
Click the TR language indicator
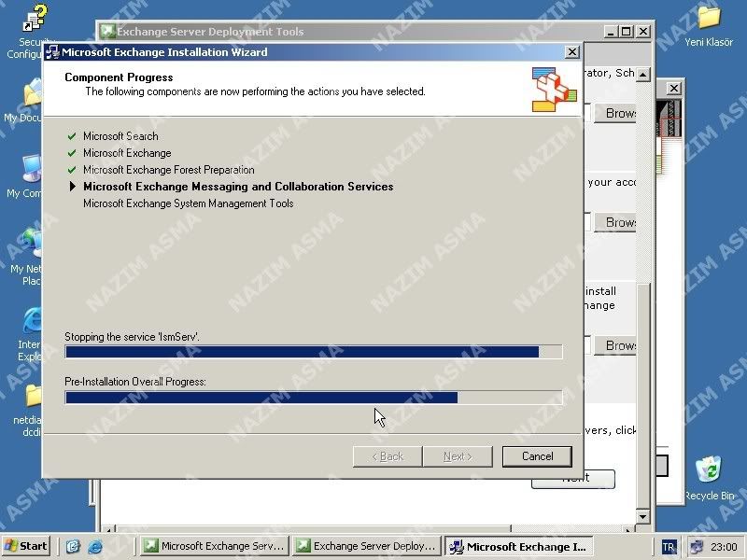[669, 547]
